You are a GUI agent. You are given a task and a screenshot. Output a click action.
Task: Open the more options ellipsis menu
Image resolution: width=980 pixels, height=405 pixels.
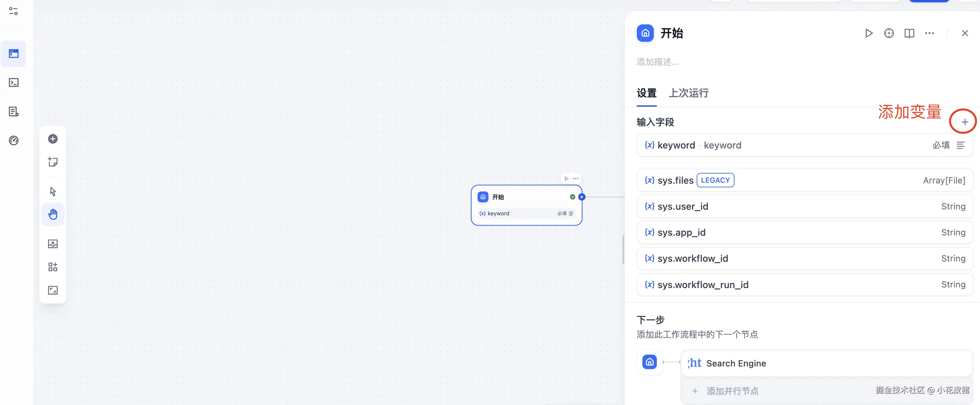pos(929,34)
